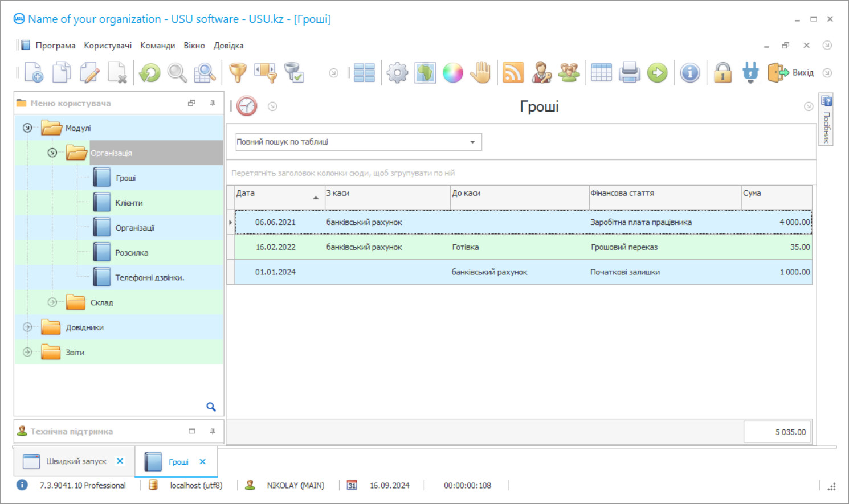Click the blue info icon in toolbar
Viewport: 849px width, 504px height.
[689, 73]
